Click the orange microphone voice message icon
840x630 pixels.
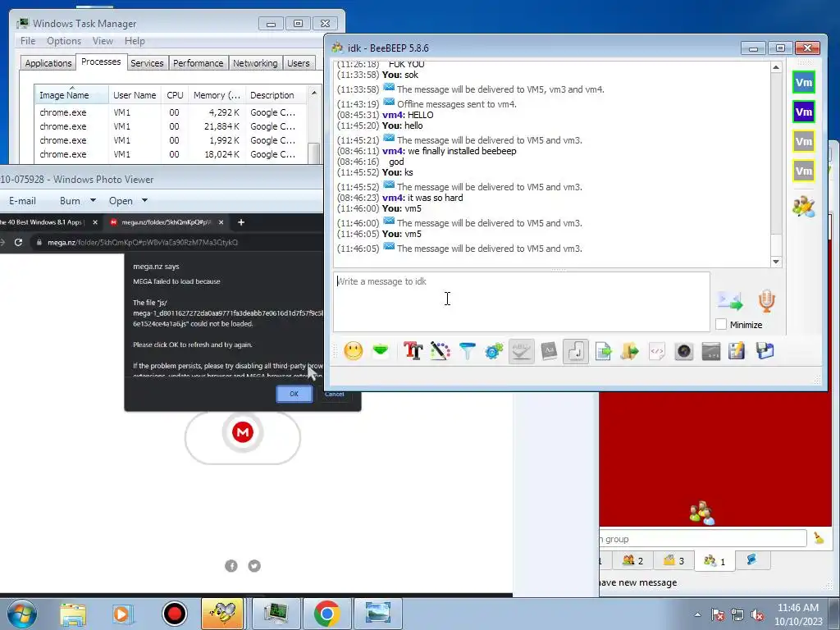click(767, 301)
